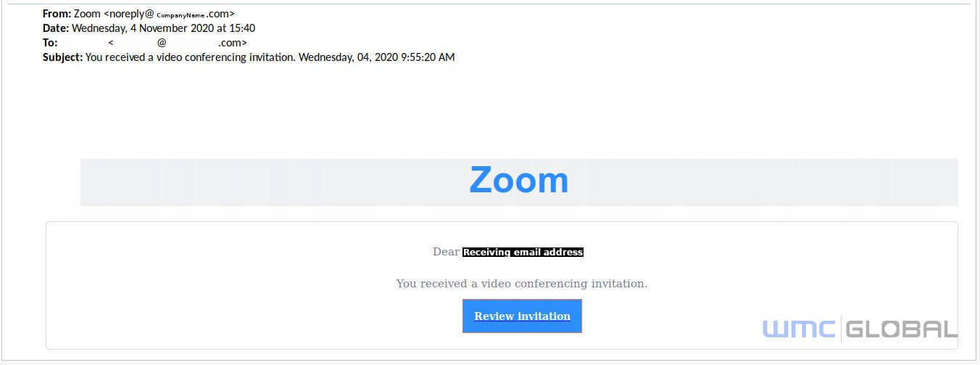Click the Review invitation button
This screenshot has height=365, width=980.
(522, 316)
